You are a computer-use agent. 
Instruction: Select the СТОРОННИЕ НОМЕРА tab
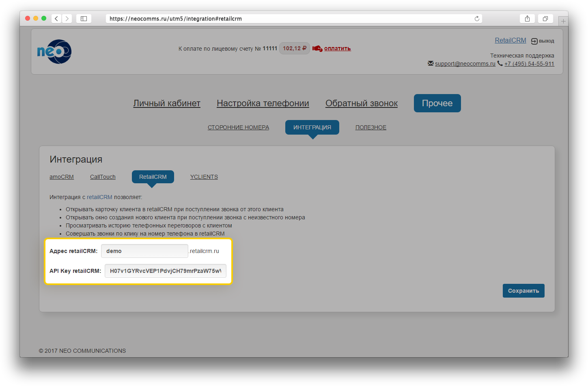coord(238,127)
